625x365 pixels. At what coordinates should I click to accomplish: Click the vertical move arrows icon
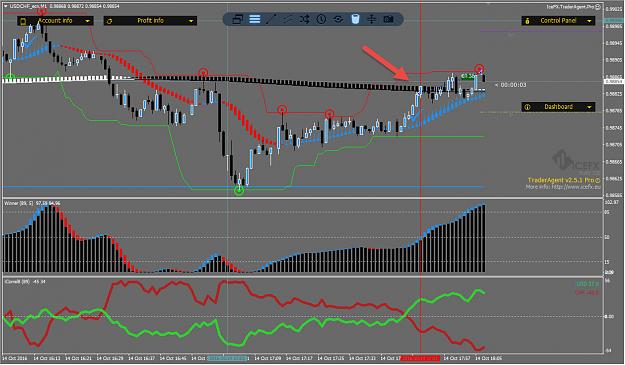(371, 19)
